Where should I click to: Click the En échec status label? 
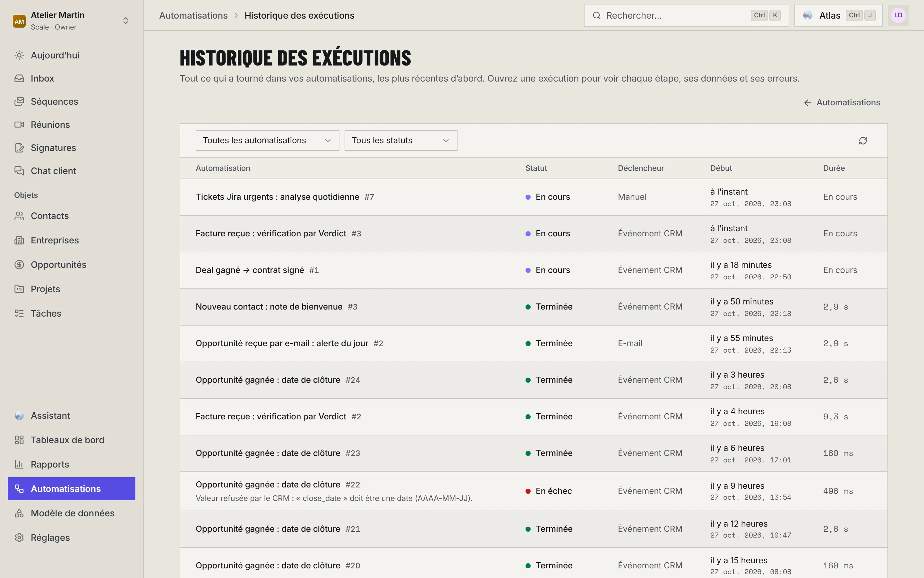[x=554, y=491]
